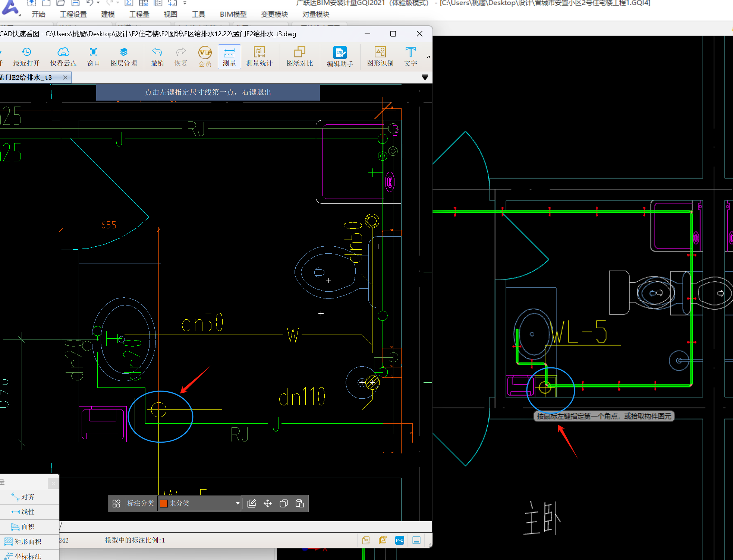
Task: Click the blue P→D convert icon
Action: pyautogui.click(x=400, y=540)
